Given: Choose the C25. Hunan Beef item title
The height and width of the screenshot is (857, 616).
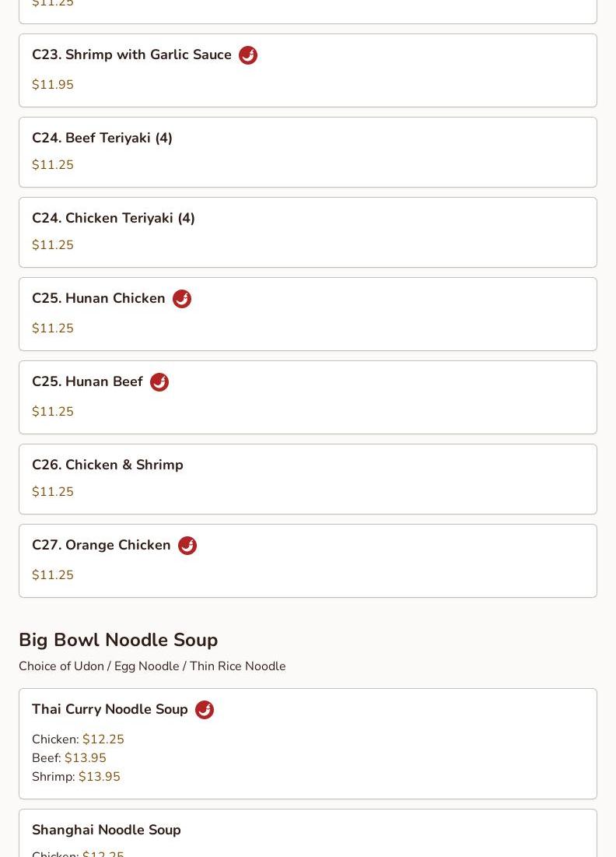Looking at the screenshot, I should point(87,381).
